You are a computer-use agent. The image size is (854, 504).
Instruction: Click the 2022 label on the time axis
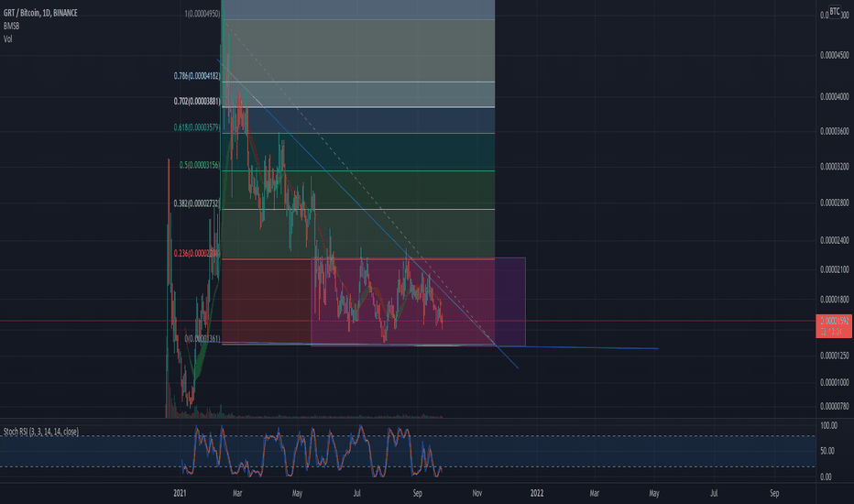click(537, 493)
